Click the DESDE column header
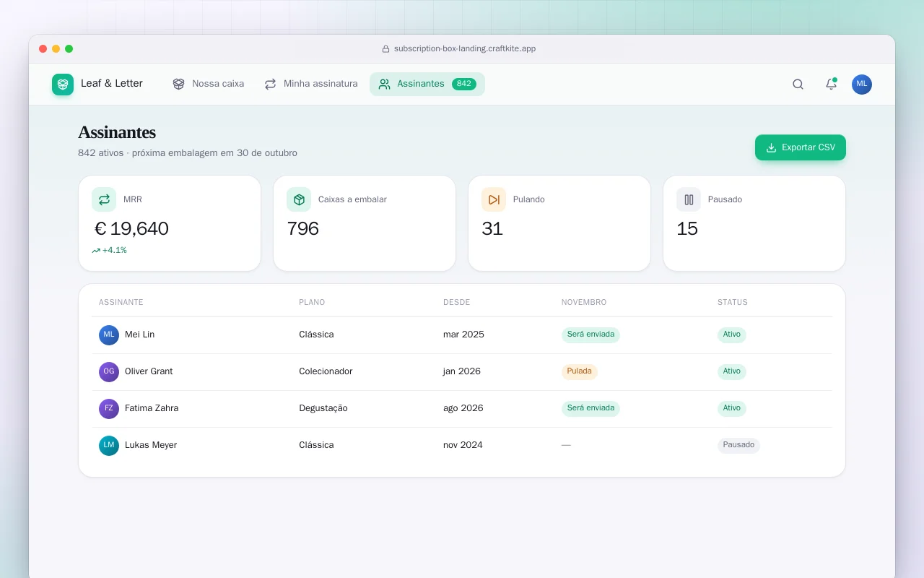Viewport: 924px width, 578px height. [456, 302]
